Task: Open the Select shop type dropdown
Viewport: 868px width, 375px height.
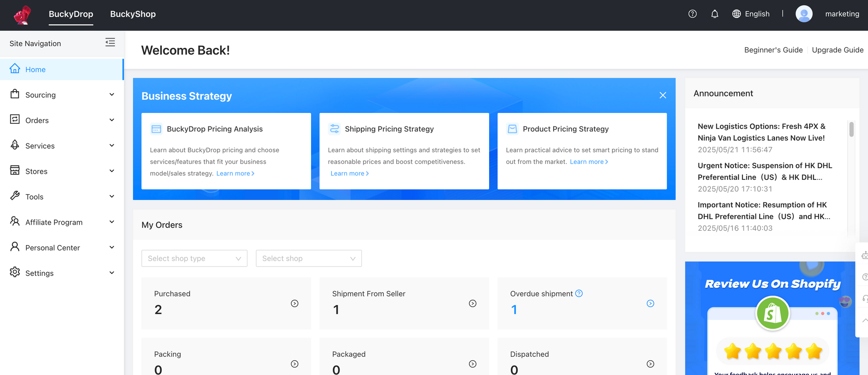Action: [194, 258]
